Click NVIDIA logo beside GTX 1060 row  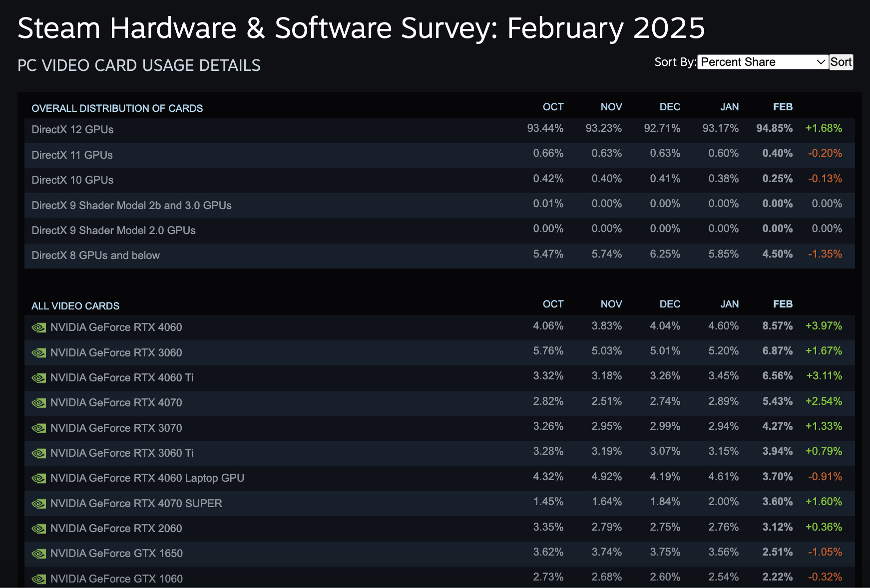coord(39,579)
